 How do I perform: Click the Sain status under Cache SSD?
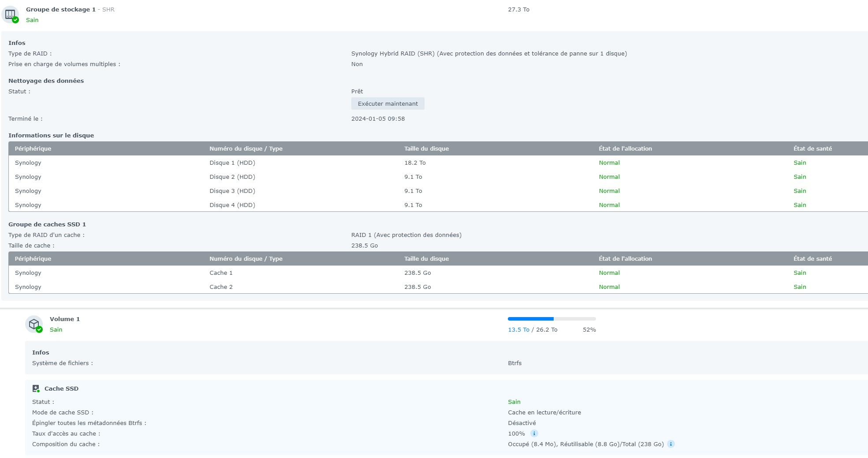click(x=514, y=402)
